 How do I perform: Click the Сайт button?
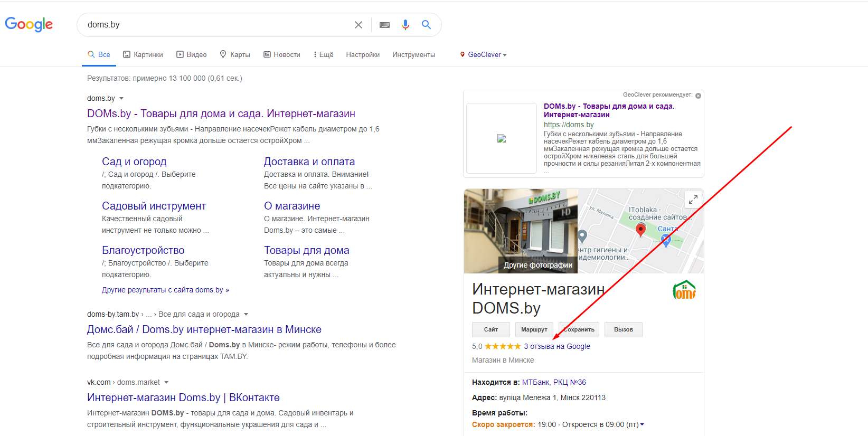click(x=491, y=329)
